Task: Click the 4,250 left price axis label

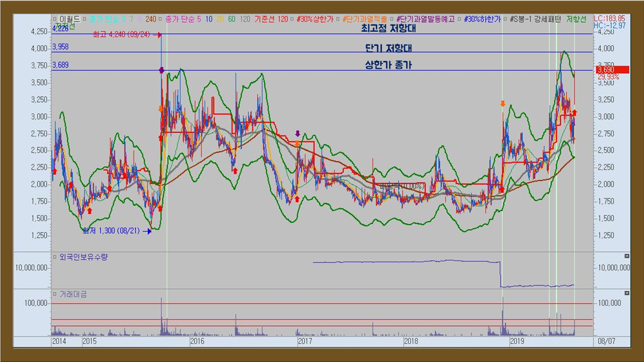Action: [39, 31]
